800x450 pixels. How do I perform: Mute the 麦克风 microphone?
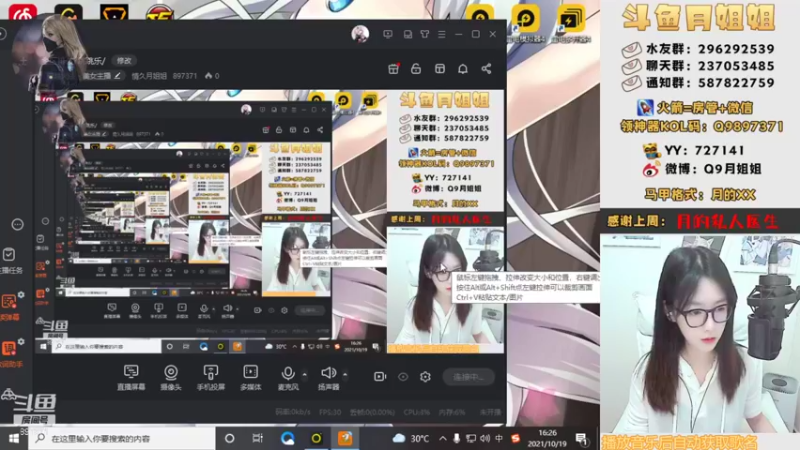(288, 378)
